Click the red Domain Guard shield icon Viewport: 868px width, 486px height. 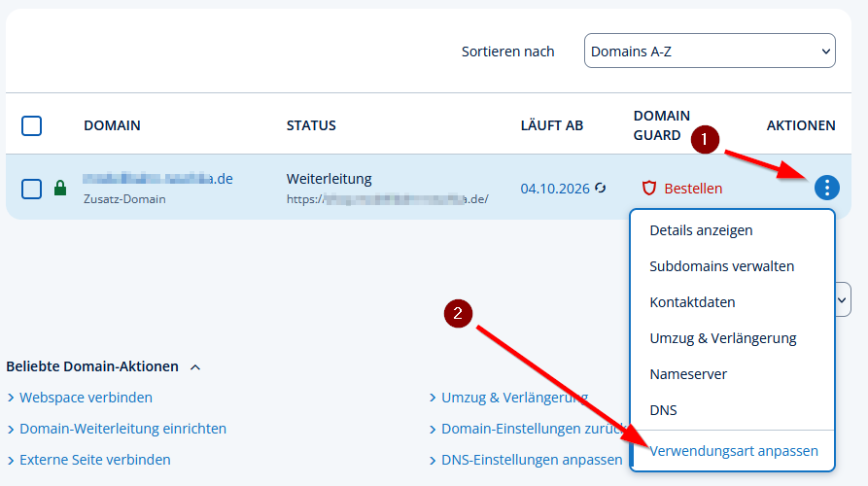point(648,189)
